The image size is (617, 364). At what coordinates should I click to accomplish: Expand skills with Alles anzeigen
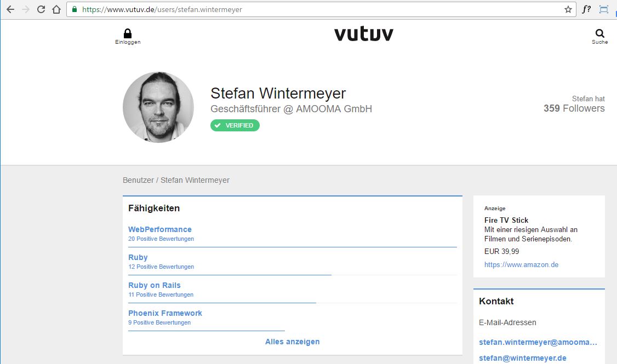[292, 342]
